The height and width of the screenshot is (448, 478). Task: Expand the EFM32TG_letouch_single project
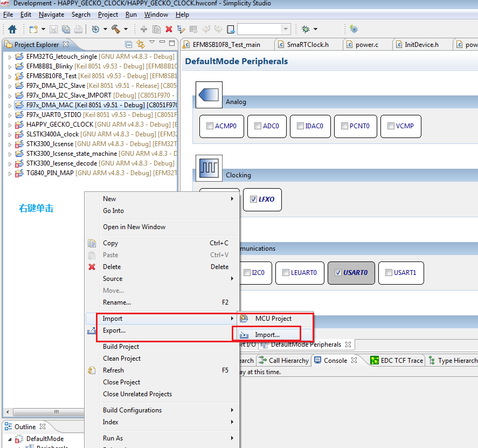10,57
